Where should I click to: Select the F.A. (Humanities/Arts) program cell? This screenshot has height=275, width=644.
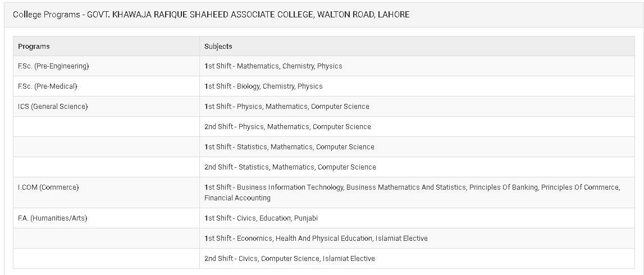(106, 218)
